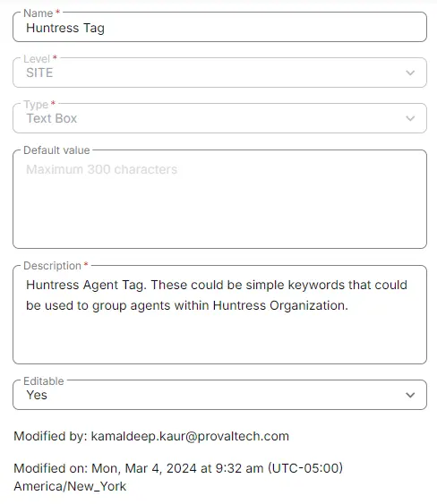Click the Type field label
This screenshot has width=437, height=504.
point(36,105)
